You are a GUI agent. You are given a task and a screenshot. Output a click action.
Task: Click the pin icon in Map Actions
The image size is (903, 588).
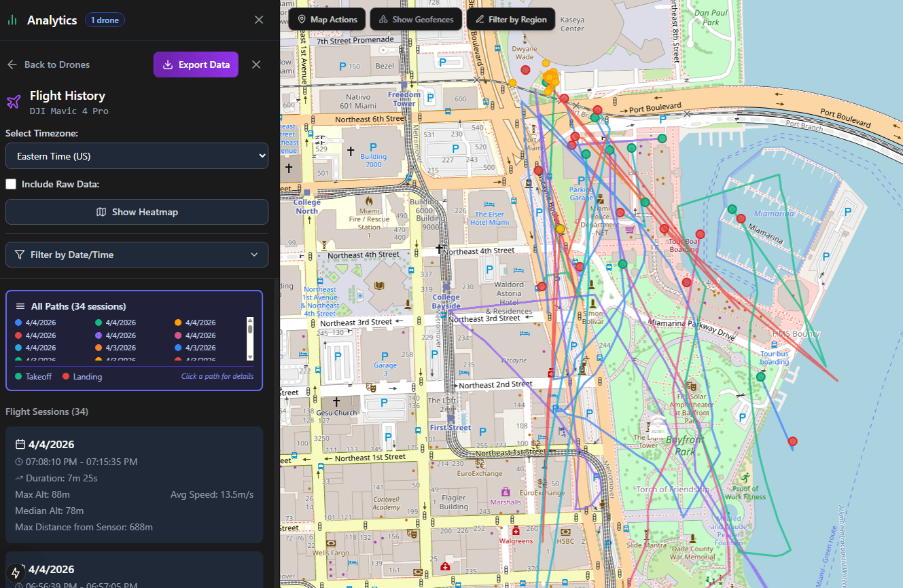(x=302, y=20)
